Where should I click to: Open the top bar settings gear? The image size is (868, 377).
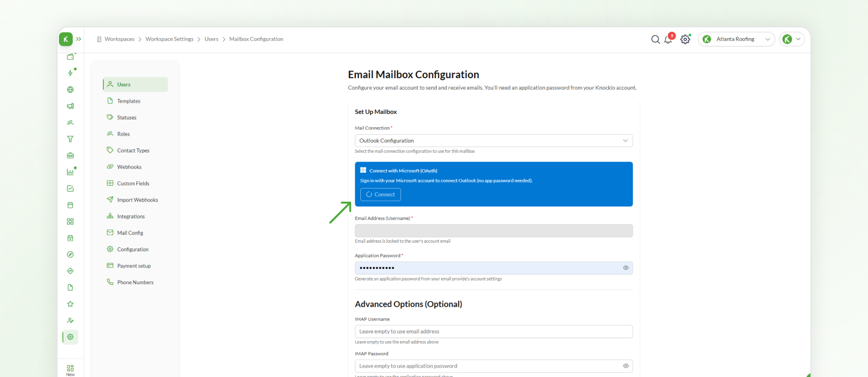tap(685, 40)
